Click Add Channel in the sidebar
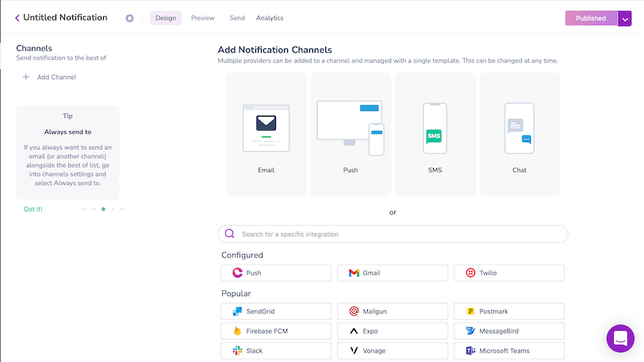This screenshot has height=362, width=644. (49, 77)
